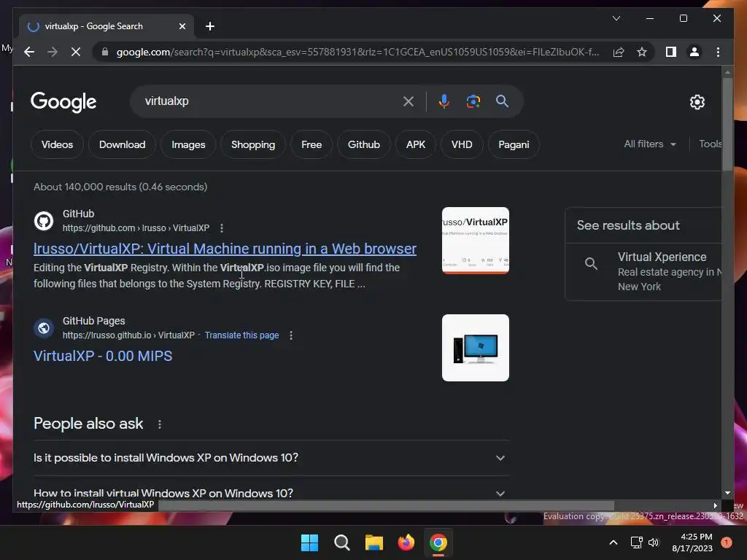Open the All filters dropdown

pos(650,144)
